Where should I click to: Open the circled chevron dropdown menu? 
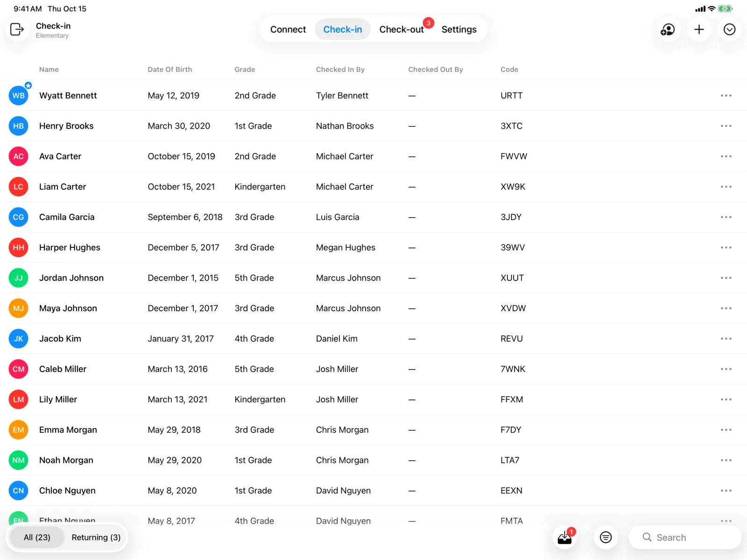[x=729, y=29]
